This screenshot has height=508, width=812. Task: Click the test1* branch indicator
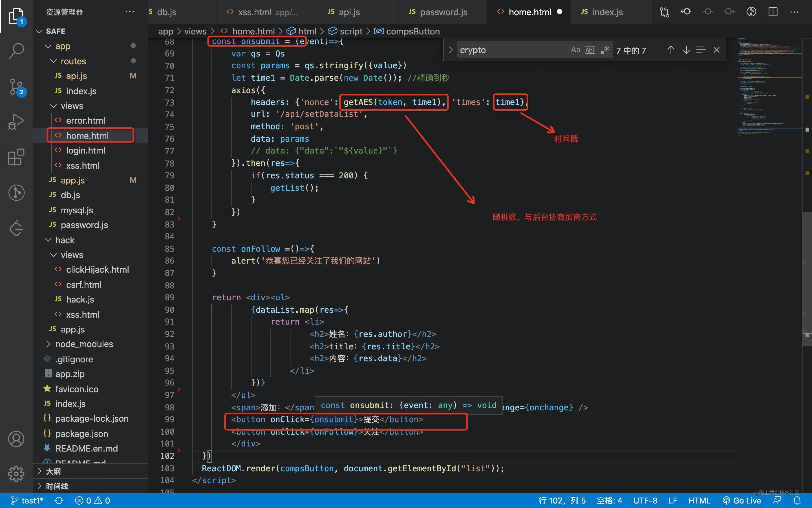28,501
